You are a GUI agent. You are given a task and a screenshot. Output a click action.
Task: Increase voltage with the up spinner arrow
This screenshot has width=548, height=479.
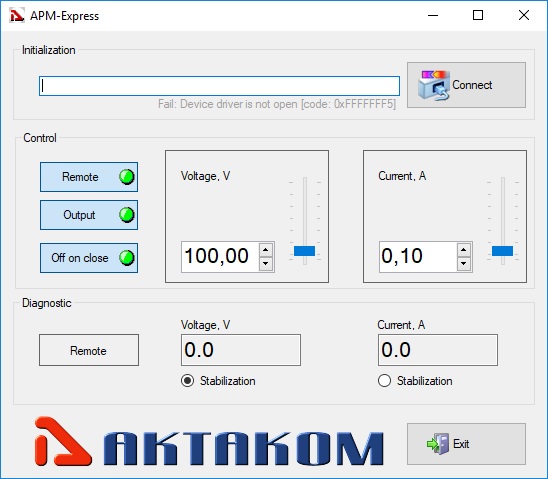266,250
